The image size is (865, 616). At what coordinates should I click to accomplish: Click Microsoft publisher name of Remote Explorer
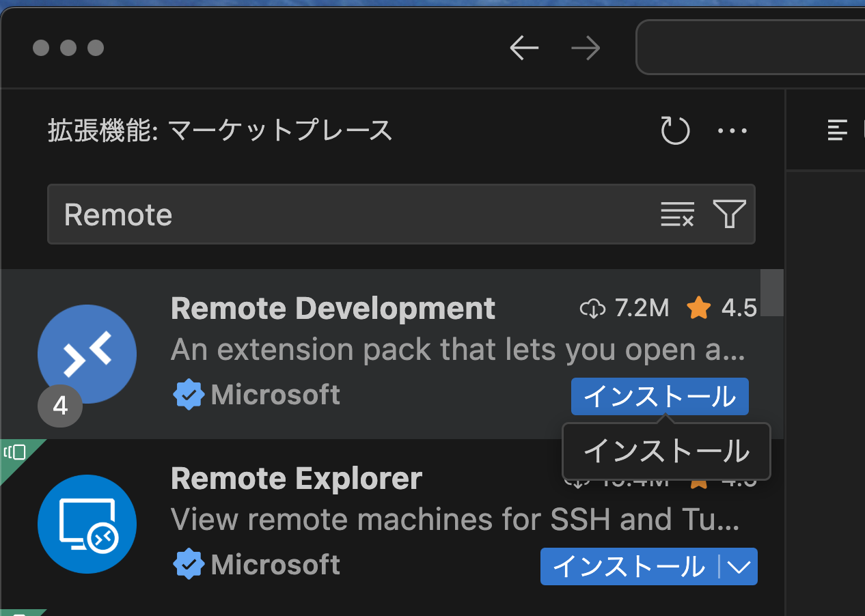275,565
